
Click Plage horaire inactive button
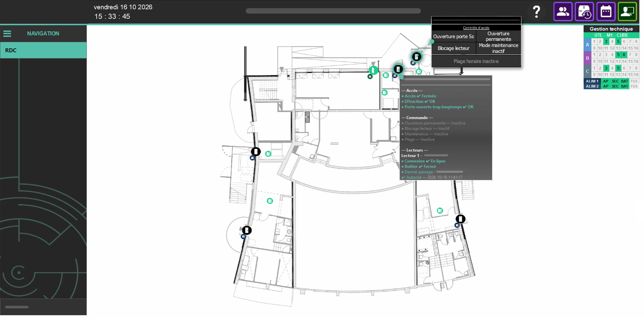476,61
